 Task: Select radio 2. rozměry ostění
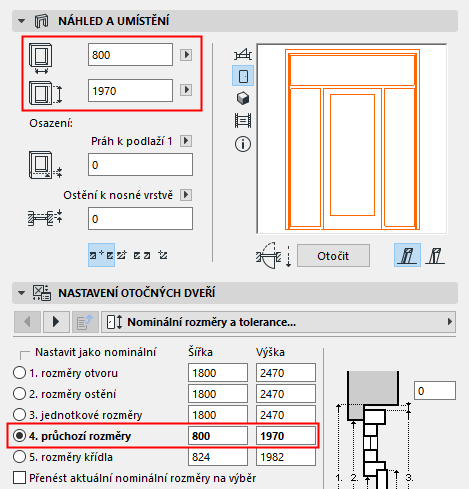(19, 394)
